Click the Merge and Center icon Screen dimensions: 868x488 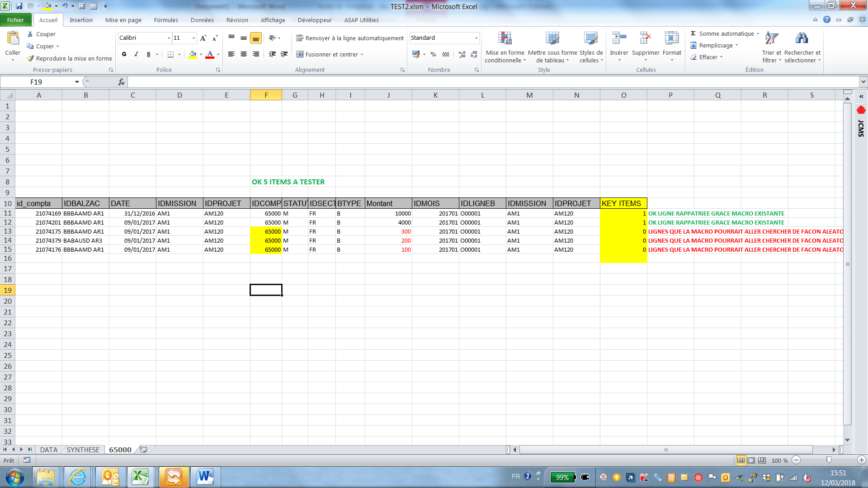300,54
